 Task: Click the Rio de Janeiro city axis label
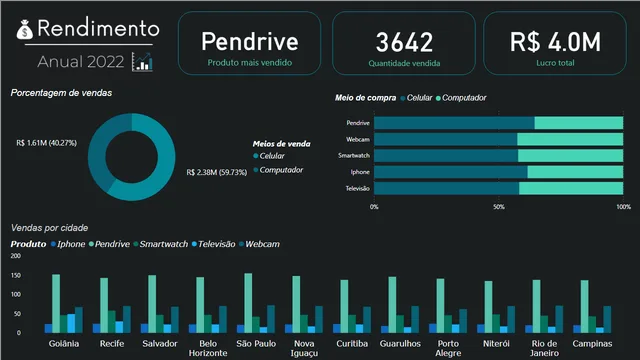[544, 348]
